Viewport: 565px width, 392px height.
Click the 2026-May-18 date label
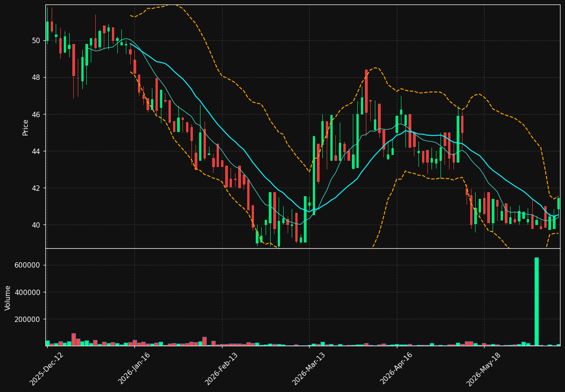[x=484, y=369]
